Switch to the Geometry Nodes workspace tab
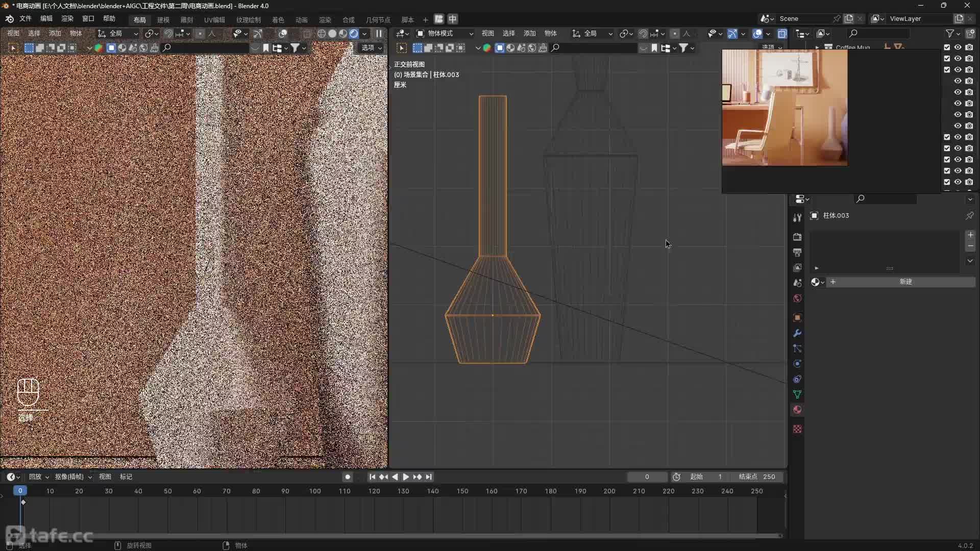This screenshot has width=980, height=551. [x=378, y=20]
